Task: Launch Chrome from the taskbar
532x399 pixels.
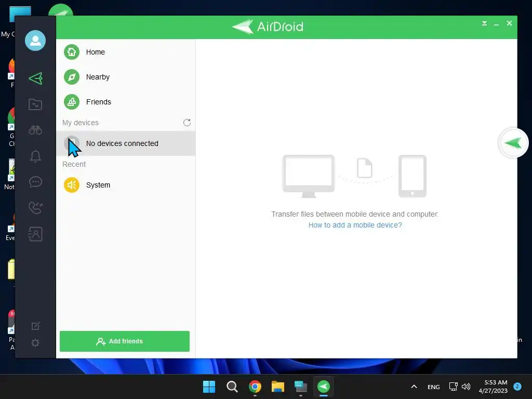Action: pyautogui.click(x=255, y=387)
